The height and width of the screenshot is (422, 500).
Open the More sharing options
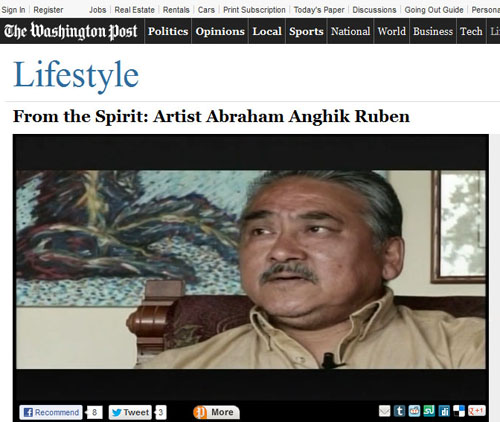coord(216,412)
